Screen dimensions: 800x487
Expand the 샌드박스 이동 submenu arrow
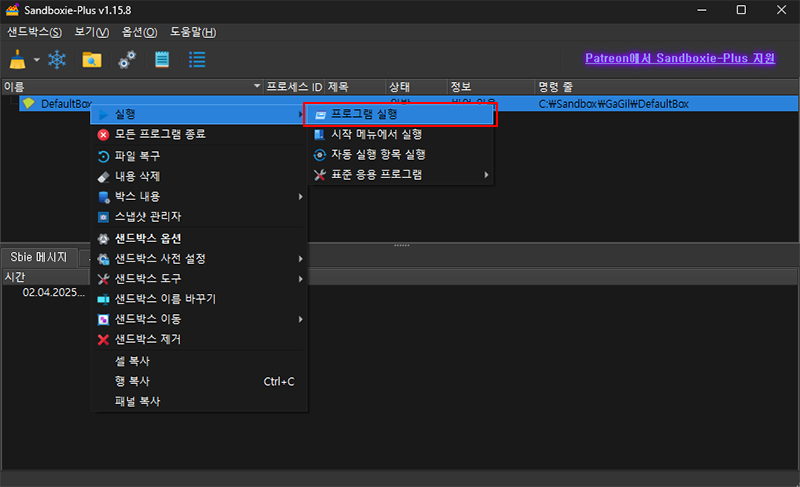tap(301, 319)
